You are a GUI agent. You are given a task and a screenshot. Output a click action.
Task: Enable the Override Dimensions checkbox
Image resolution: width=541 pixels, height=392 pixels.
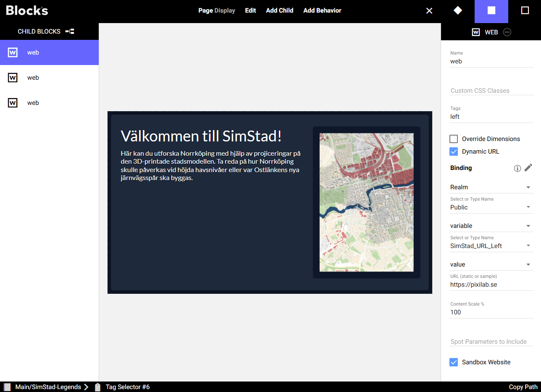pyautogui.click(x=454, y=139)
